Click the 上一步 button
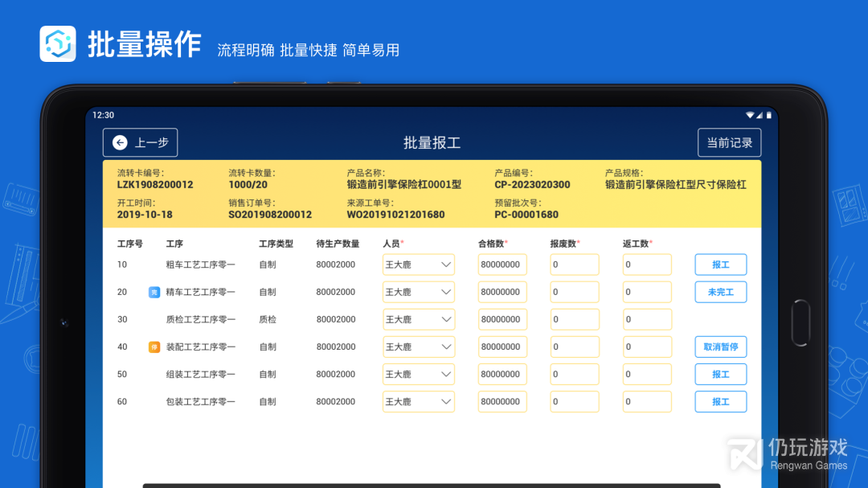 coord(140,142)
